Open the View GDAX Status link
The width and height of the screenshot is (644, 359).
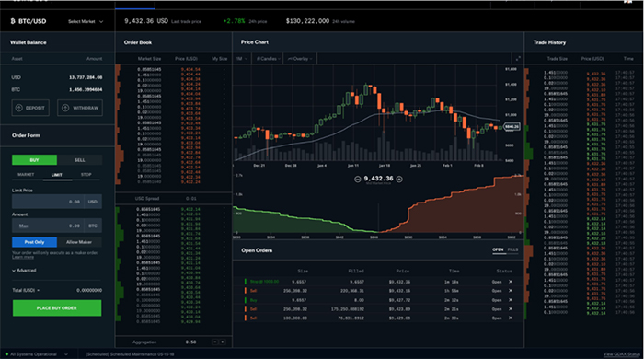coord(622,354)
